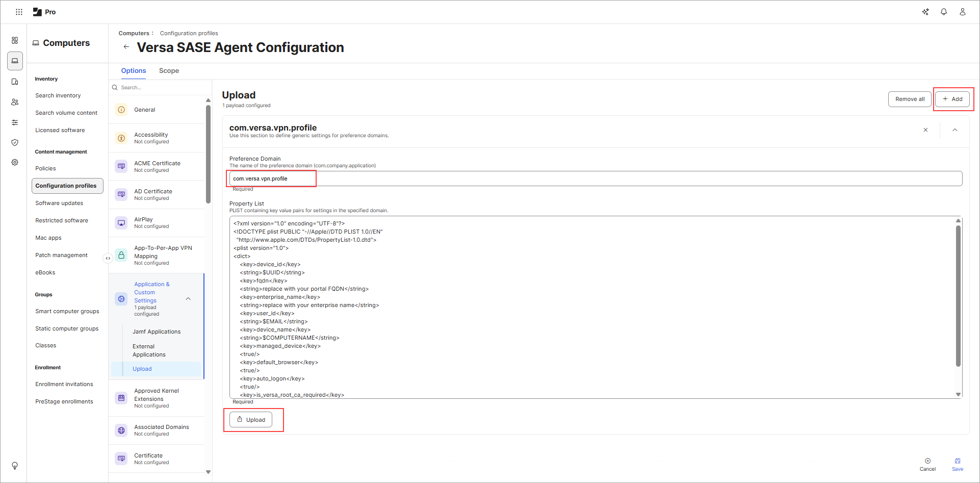
Task: Open Configuration profiles in the sidebar
Action: (67, 186)
